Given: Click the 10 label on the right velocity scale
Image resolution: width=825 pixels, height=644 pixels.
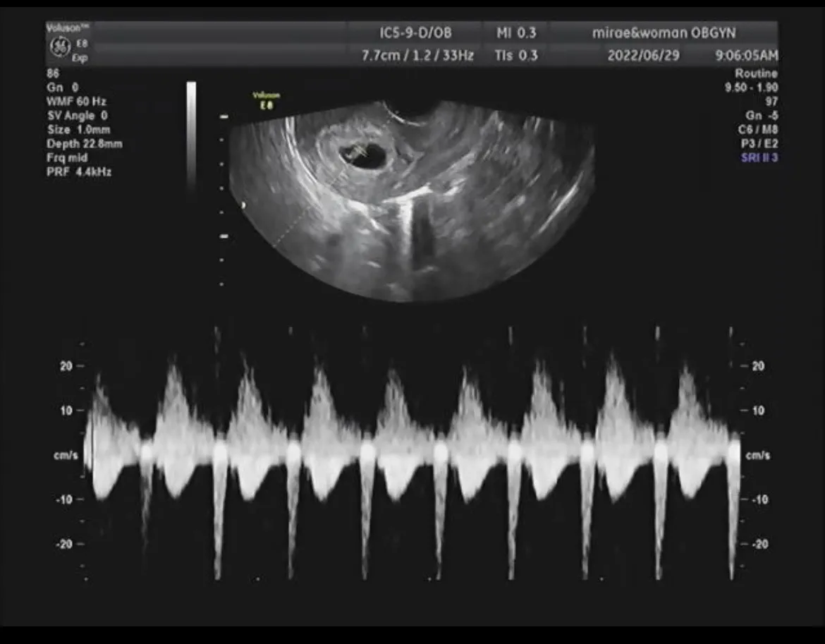Looking at the screenshot, I should (x=758, y=411).
